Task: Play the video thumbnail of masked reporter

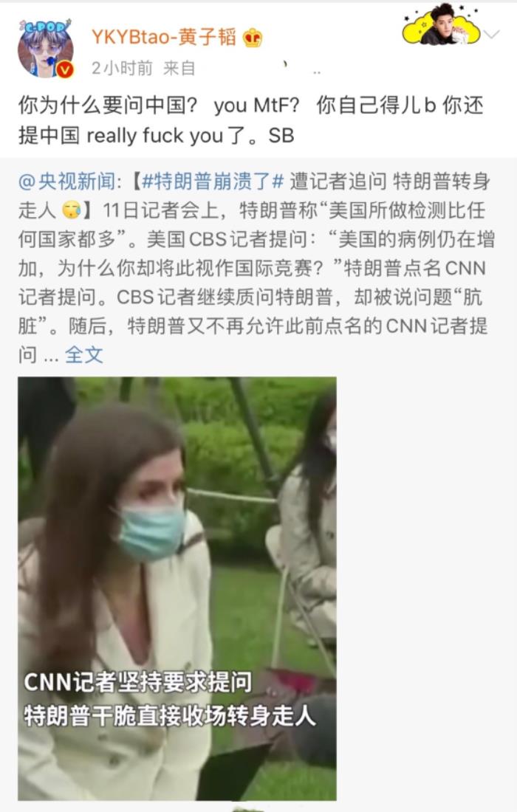Action: [177, 588]
